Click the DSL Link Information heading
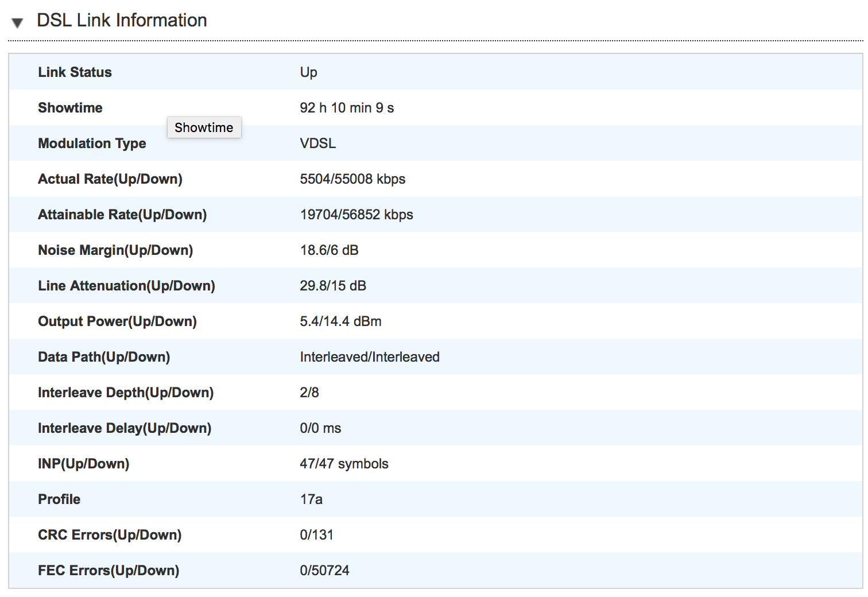Viewport: 868px width, 597px height. click(x=122, y=21)
